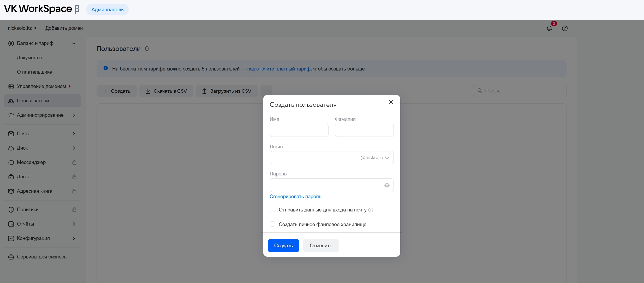Click Сгенерировать пароль link
Viewport: 644px width, 283px height.
(295, 197)
